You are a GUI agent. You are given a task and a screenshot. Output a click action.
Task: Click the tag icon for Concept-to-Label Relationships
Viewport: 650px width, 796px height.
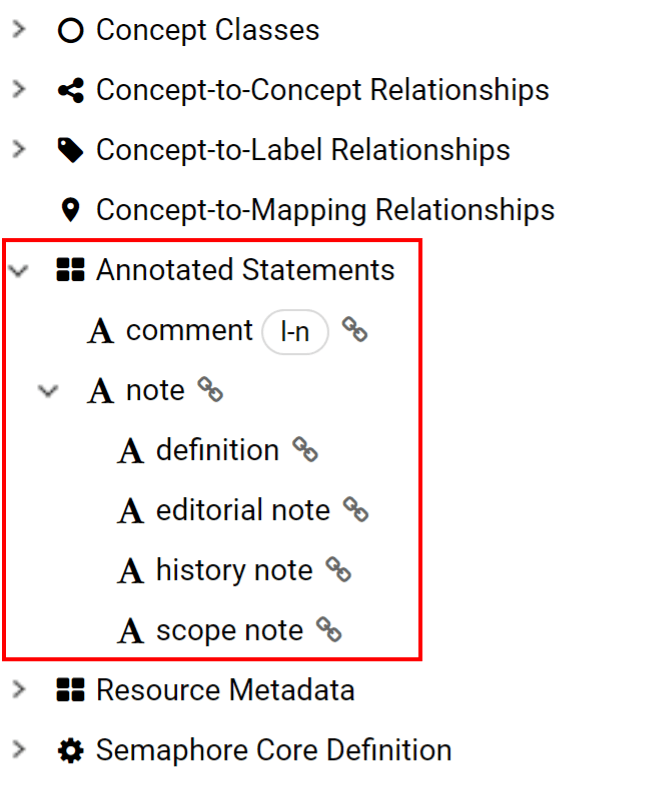tap(70, 150)
